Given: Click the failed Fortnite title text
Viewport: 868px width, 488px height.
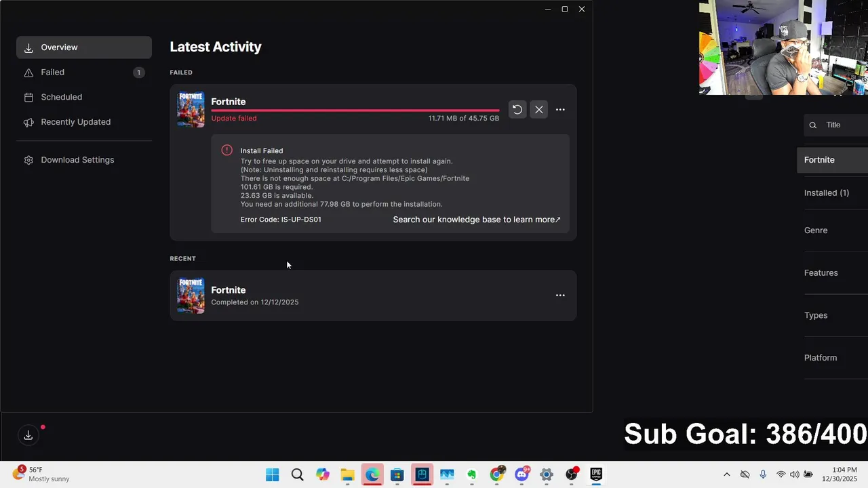Looking at the screenshot, I should (x=229, y=102).
